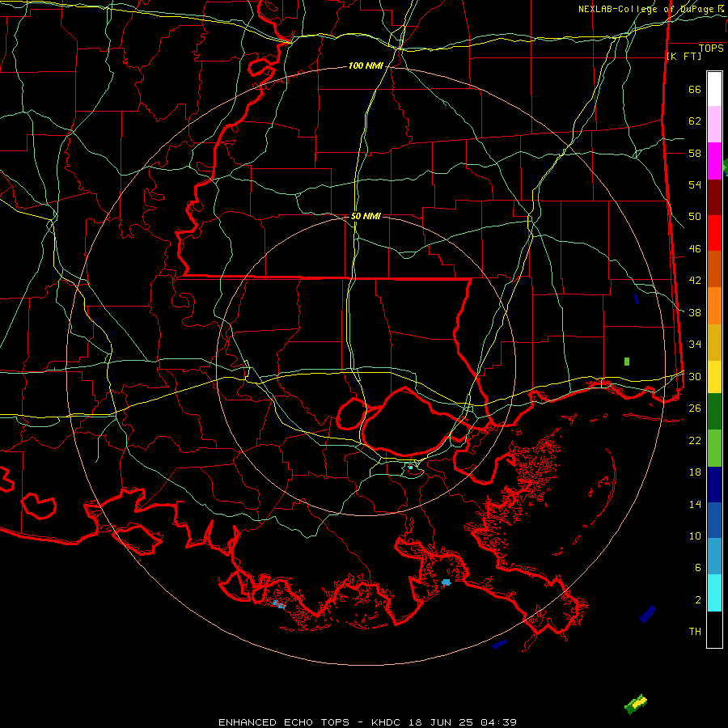The height and width of the screenshot is (728, 728).
Task: Click the '22' value on the scale
Action: [695, 440]
